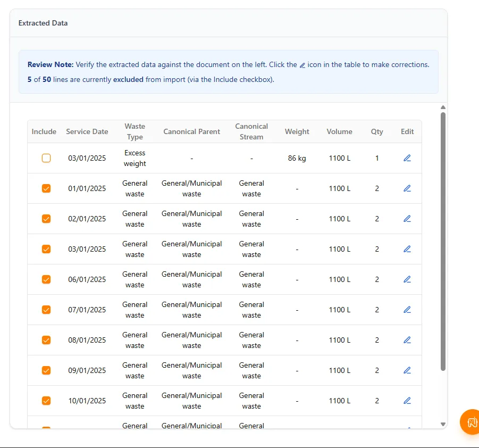This screenshot has height=448, width=479.
Task: Click the Canonical Stream column header
Action: coord(251,131)
